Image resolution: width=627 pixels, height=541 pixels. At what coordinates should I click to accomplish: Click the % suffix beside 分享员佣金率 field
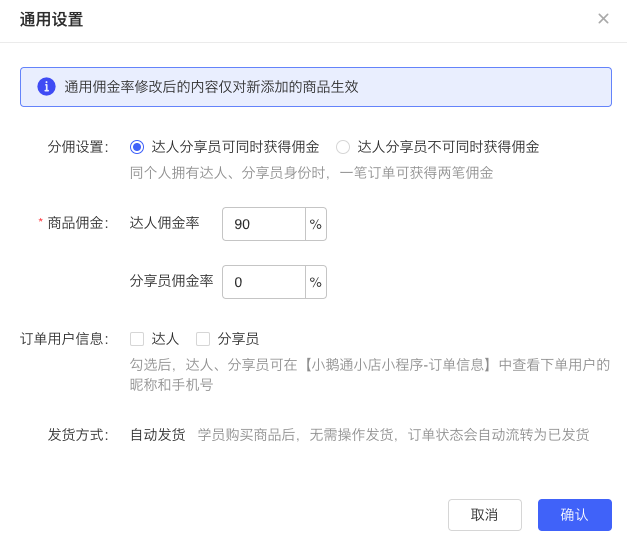click(316, 282)
